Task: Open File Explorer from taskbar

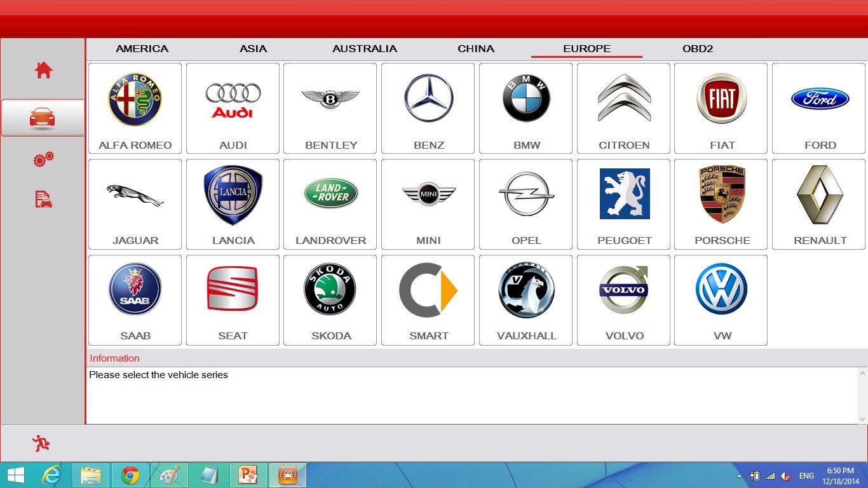Action: (91, 475)
